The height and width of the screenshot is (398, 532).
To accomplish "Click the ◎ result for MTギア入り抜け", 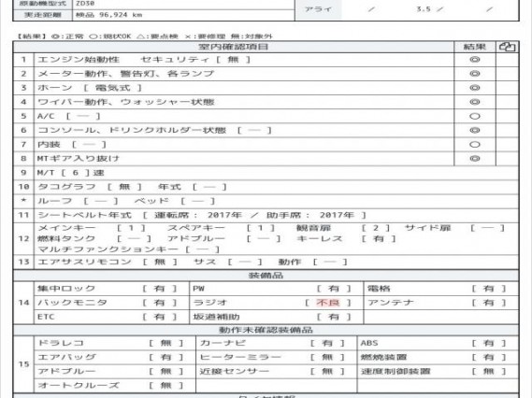I will coord(475,158).
